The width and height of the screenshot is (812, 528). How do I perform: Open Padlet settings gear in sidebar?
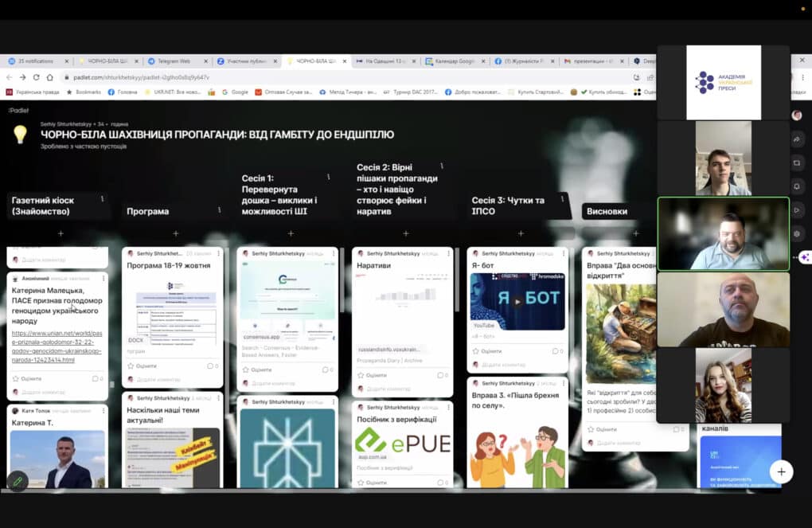pos(797,233)
